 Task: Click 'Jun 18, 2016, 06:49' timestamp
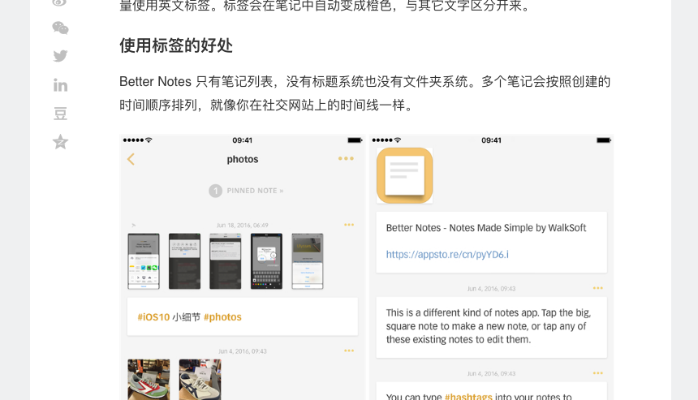(242, 225)
